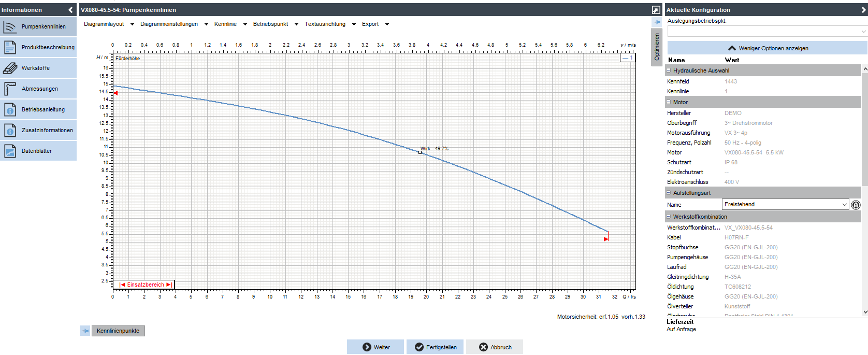Open the Diagrammlayout menu

(108, 24)
